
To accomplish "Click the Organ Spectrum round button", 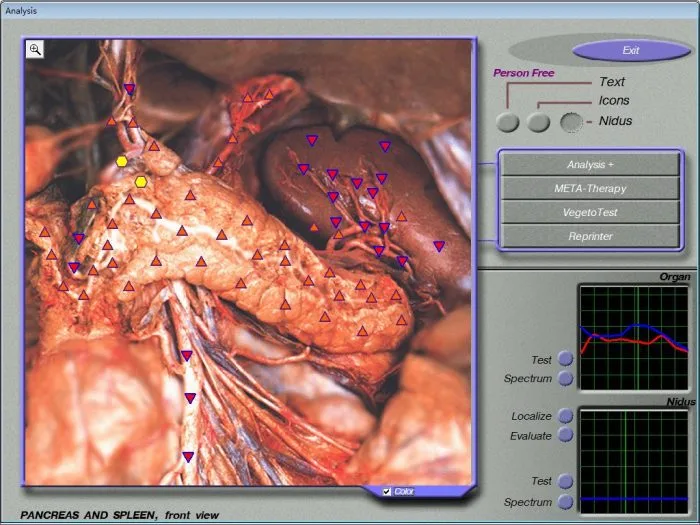I will tap(566, 378).
